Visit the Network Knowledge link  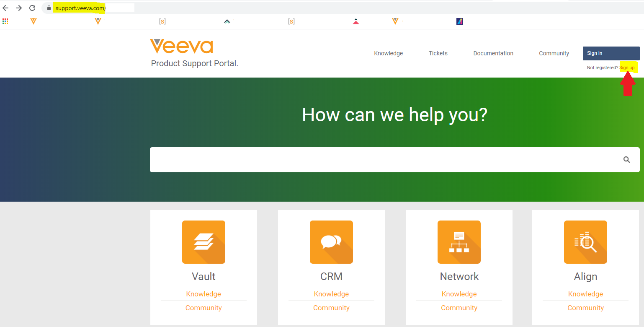[x=459, y=294]
